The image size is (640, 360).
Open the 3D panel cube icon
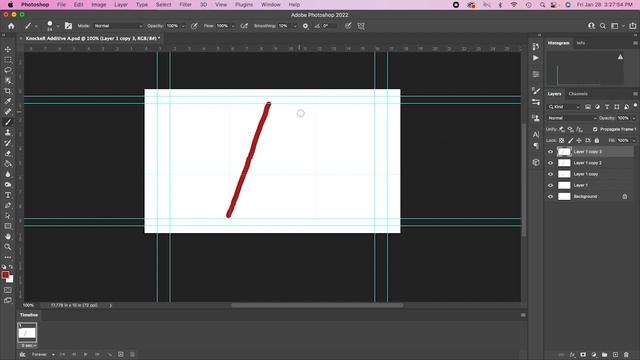tap(536, 162)
